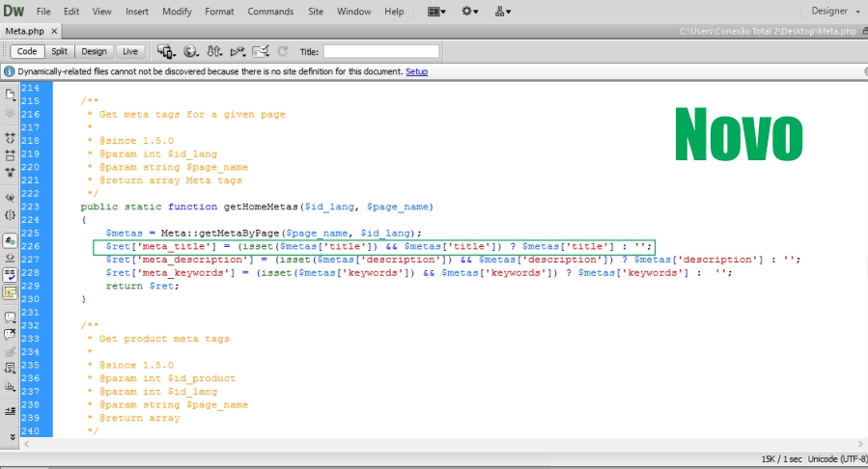Open the Format menu

219,11
